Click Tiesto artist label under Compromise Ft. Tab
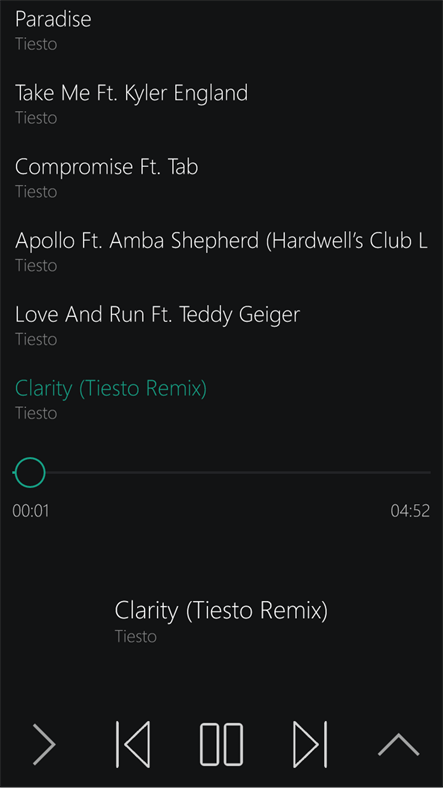Image resolution: width=443 pixels, height=788 pixels. pos(36,191)
